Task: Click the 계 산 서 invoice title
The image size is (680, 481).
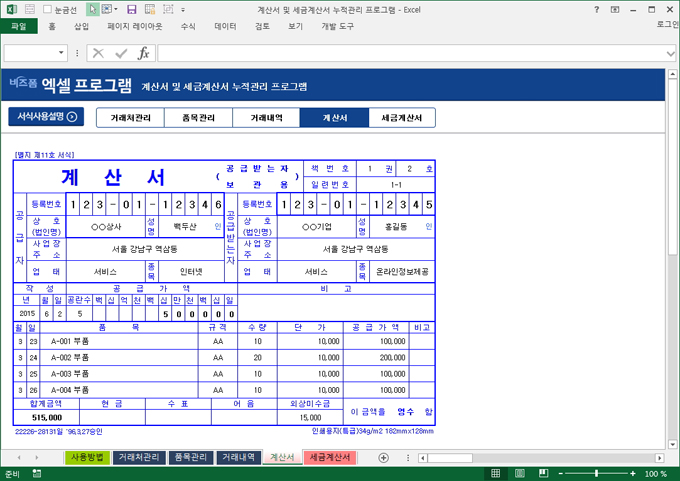Action: tap(113, 177)
